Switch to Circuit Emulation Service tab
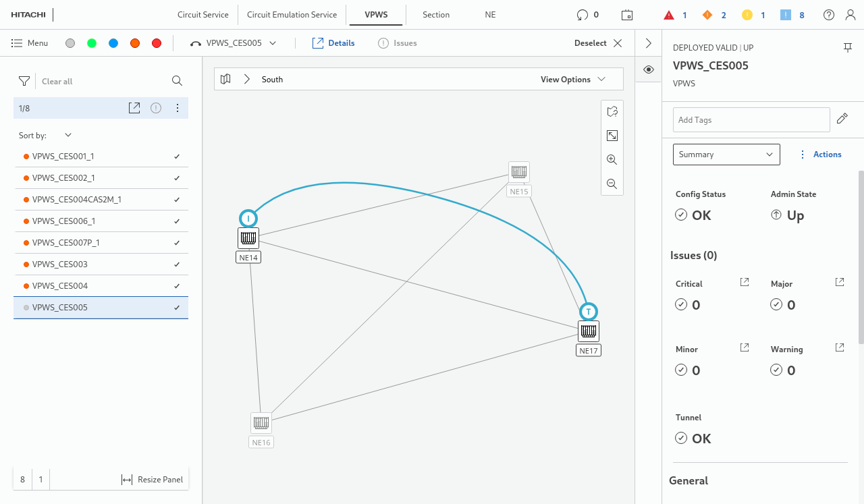 click(x=292, y=15)
